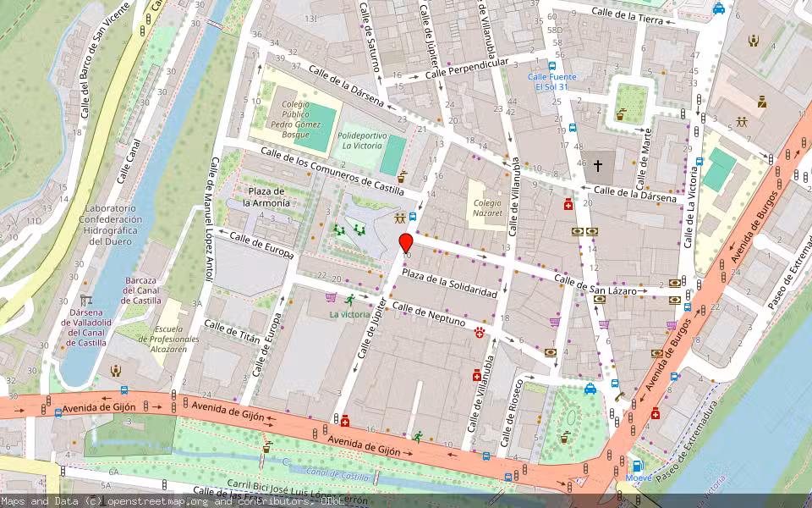
Task: Click the bus stop icon above Calle Fuente El Sol 31
Action: 552,66
